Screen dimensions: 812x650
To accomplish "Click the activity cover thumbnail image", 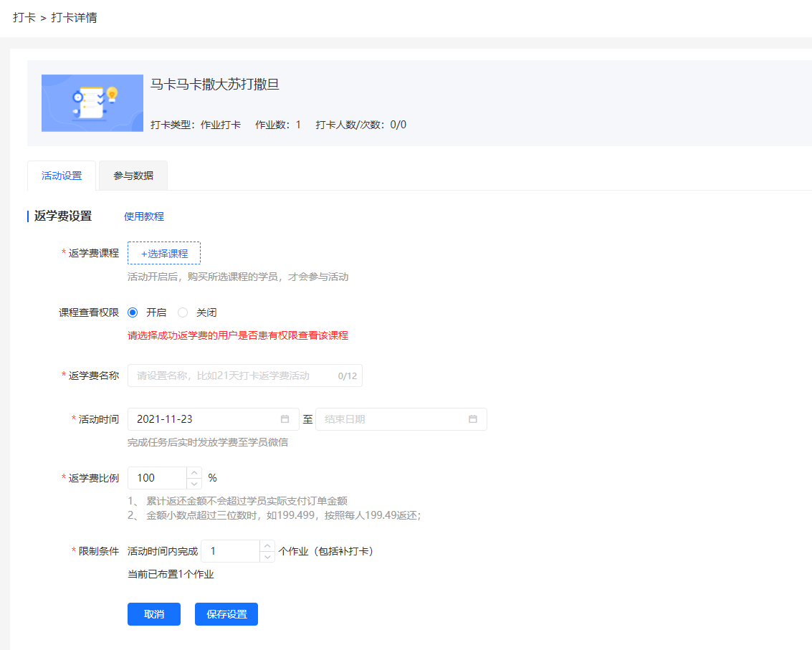I will [x=92, y=102].
